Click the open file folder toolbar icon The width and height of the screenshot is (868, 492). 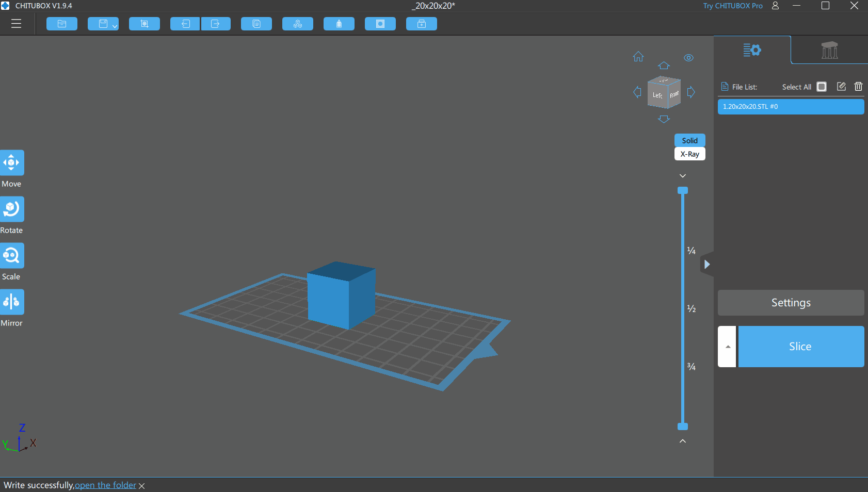(x=62, y=24)
